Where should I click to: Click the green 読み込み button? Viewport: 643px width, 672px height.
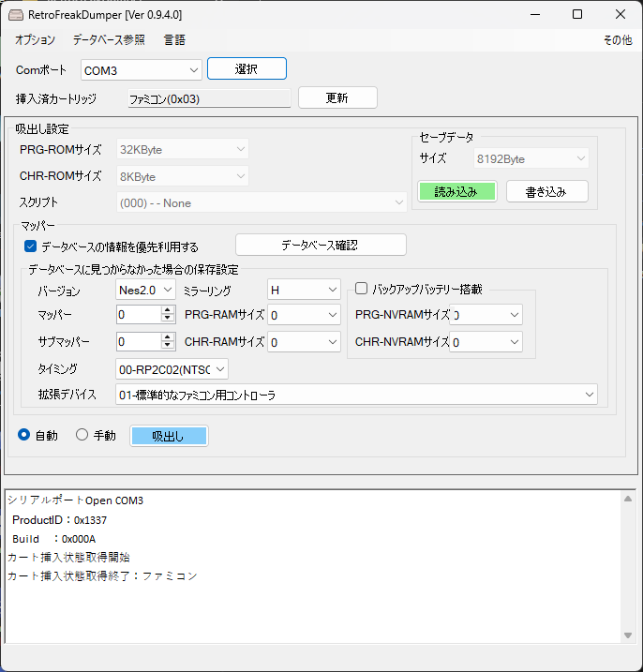coord(456,191)
